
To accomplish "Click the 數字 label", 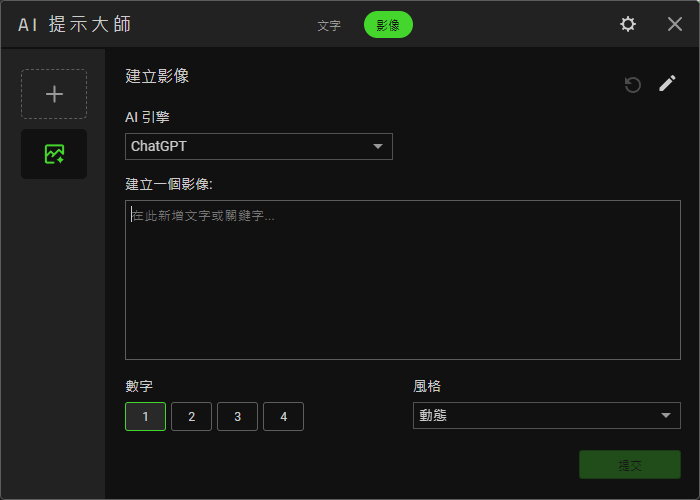I will pyautogui.click(x=139, y=386).
